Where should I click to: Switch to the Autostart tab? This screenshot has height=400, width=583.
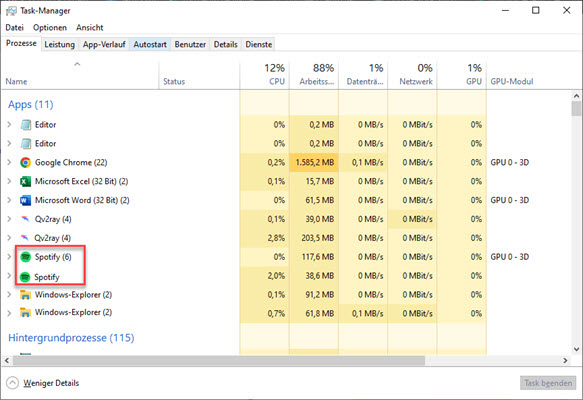(150, 45)
